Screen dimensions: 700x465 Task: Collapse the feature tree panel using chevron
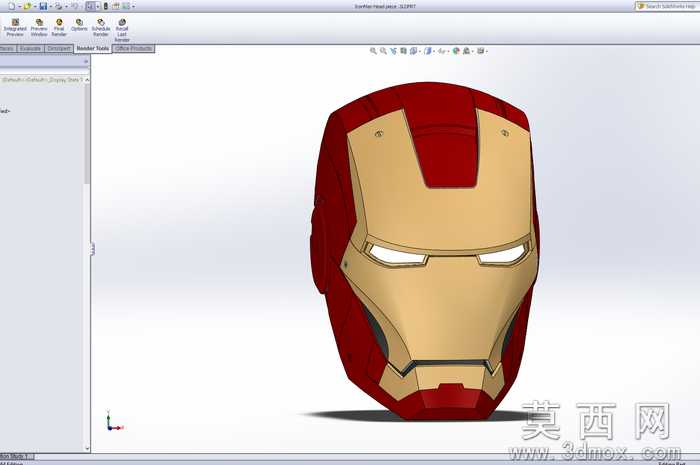[x=86, y=62]
